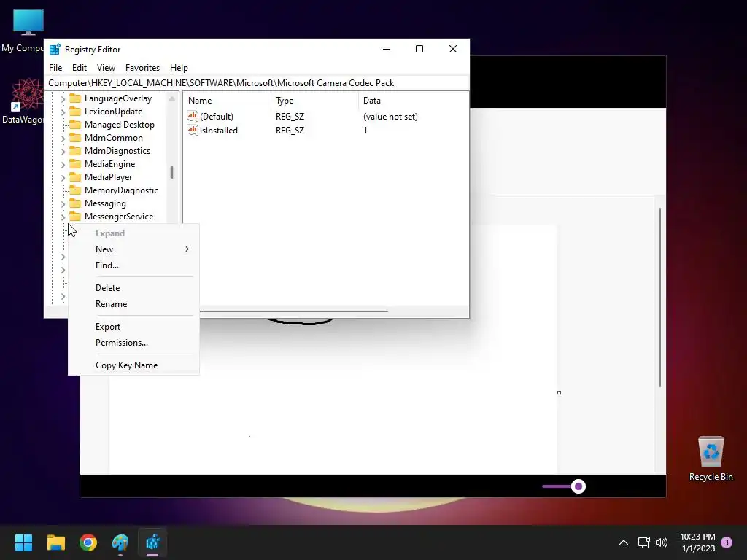The image size is (747, 560).
Task: Expand the MdmDiagnostics key
Action: [63, 152]
